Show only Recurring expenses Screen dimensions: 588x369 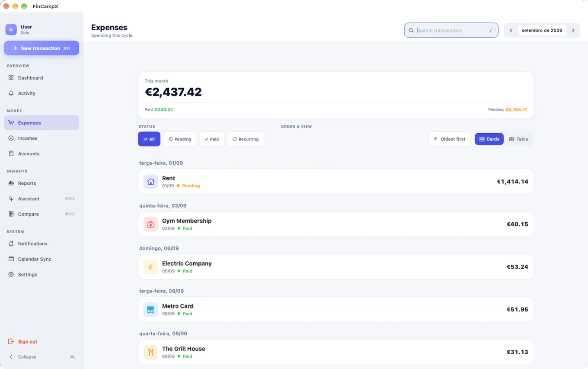pos(246,139)
